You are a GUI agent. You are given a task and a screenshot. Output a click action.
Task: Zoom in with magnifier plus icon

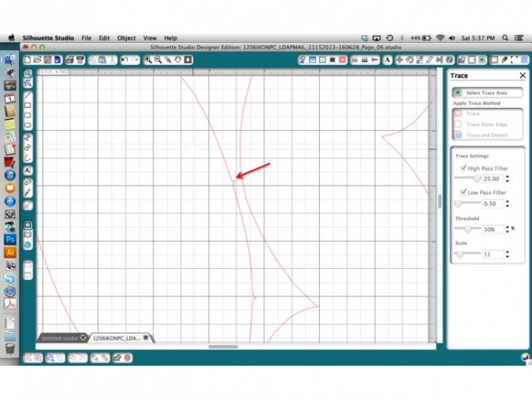coord(148,60)
